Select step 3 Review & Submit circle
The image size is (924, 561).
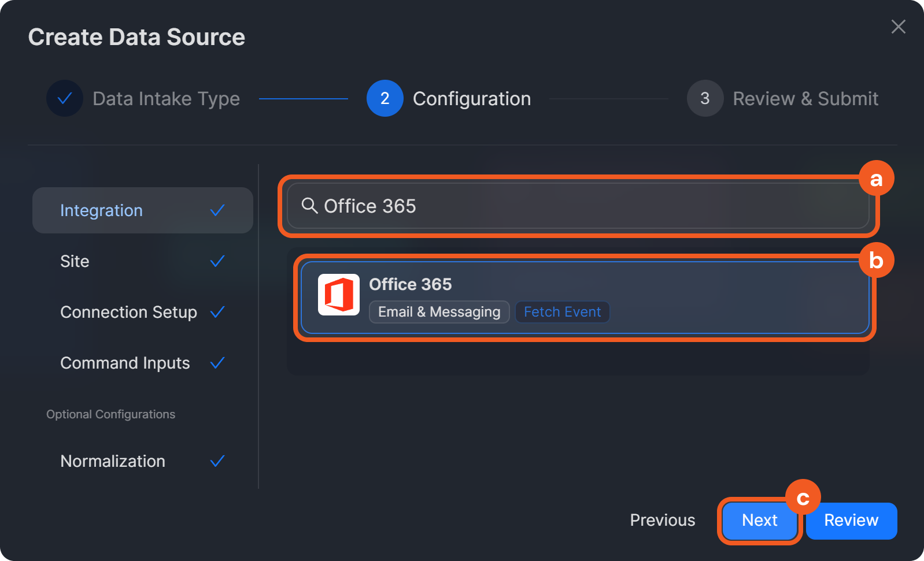tap(705, 98)
